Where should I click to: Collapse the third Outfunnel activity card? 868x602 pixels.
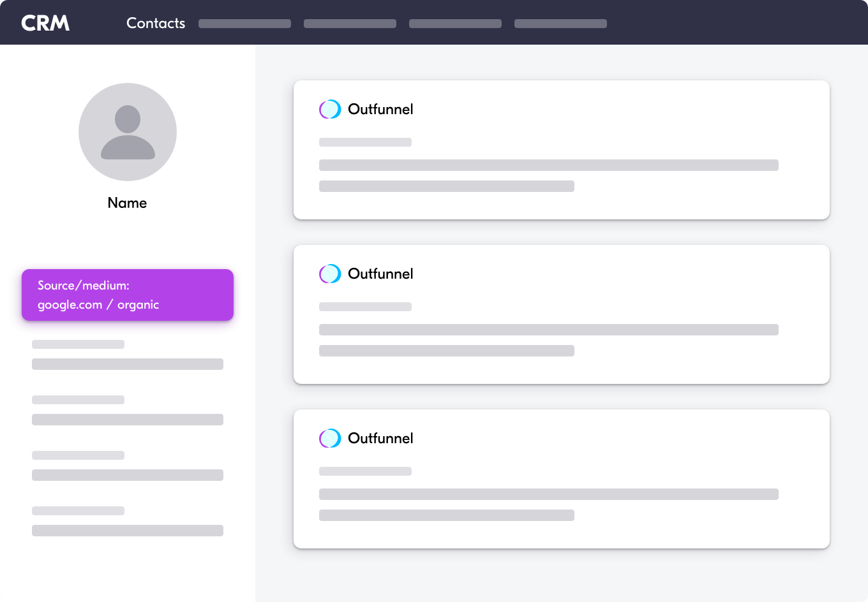point(561,479)
